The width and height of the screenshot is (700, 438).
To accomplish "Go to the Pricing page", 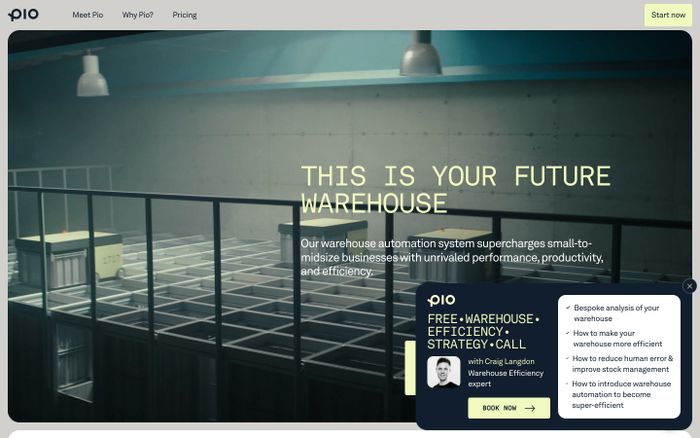I will 184,15.
